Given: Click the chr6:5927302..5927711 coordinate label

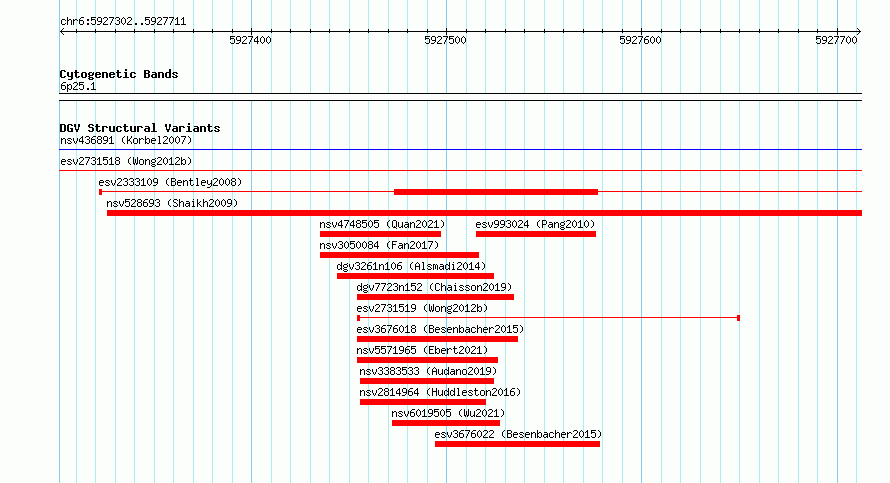Looking at the screenshot, I should [x=123, y=22].
